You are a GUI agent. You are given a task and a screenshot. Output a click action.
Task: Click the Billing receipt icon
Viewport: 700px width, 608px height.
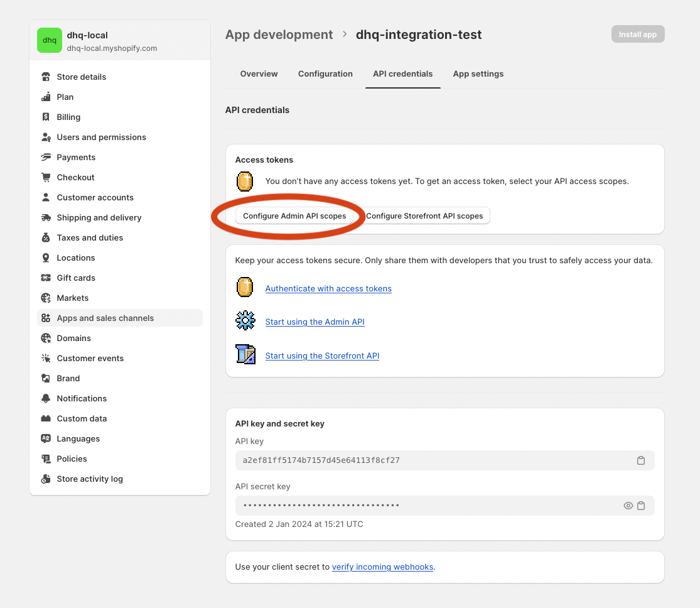click(46, 117)
